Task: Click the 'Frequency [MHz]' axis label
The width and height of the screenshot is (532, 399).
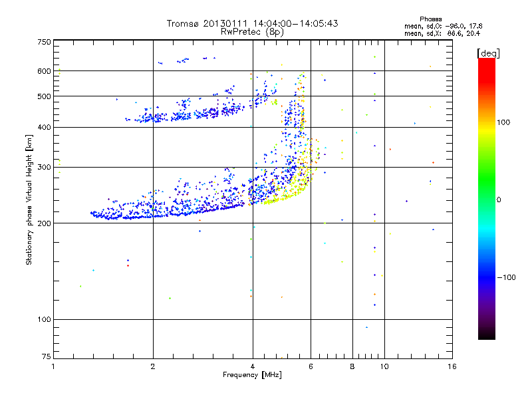Action: [252, 375]
